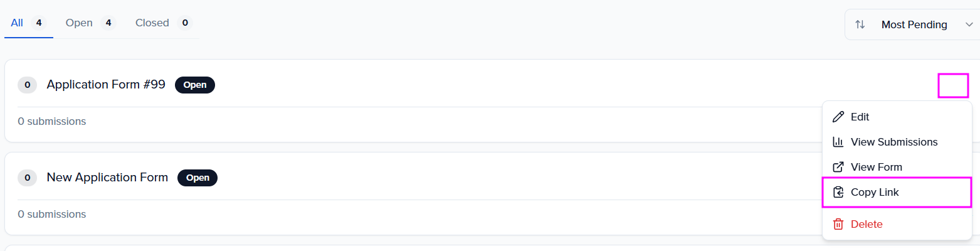Image resolution: width=980 pixels, height=251 pixels.
Task: Open the New Application Form title
Action: [x=107, y=178]
